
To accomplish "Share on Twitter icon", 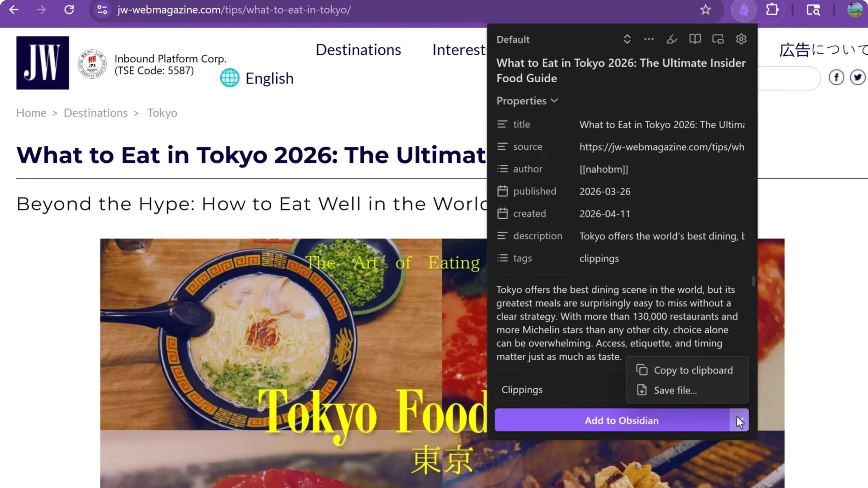I will click(x=858, y=78).
